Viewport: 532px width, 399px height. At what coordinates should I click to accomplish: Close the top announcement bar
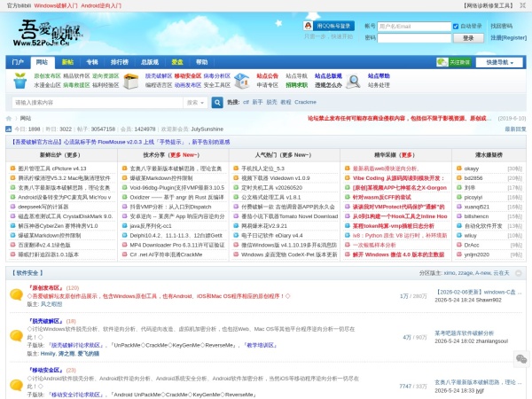(x=522, y=6)
